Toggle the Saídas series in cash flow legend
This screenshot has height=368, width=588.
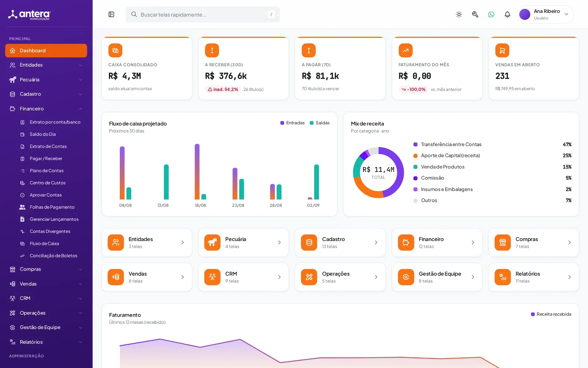[320, 123]
